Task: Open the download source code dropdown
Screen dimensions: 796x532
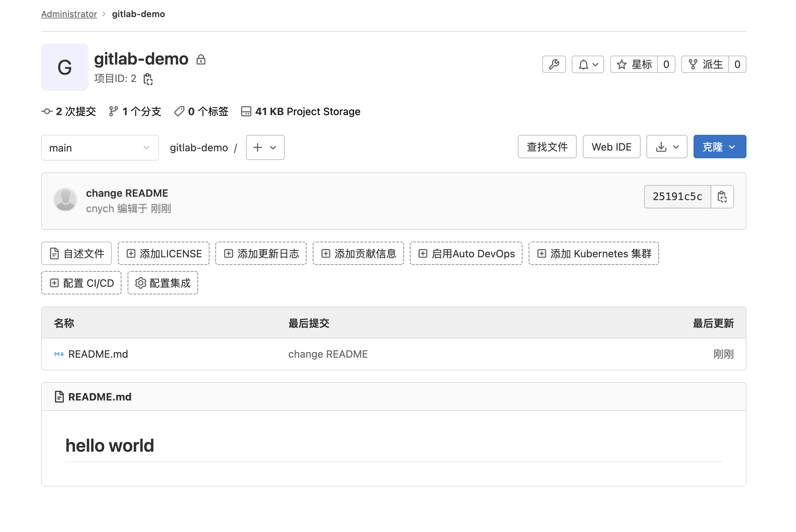Action: point(667,147)
